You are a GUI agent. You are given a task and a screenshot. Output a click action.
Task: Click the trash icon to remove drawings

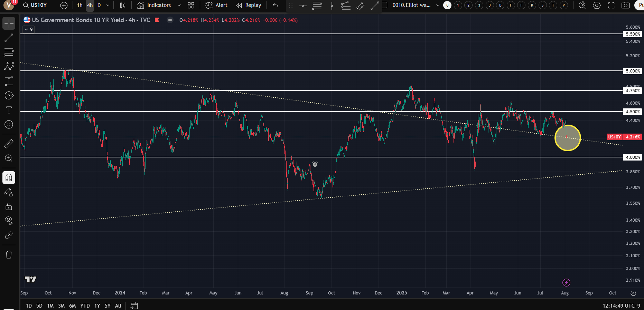coord(9,255)
